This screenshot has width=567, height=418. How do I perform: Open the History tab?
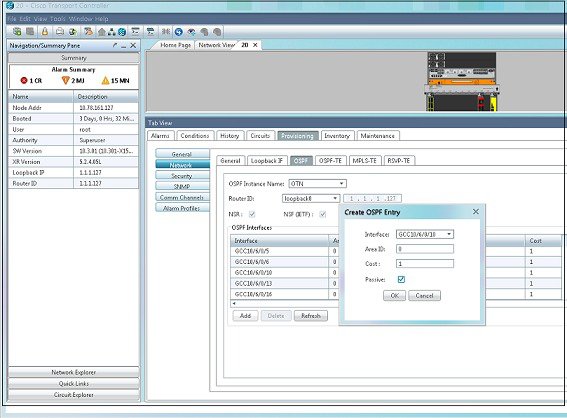[x=230, y=136]
